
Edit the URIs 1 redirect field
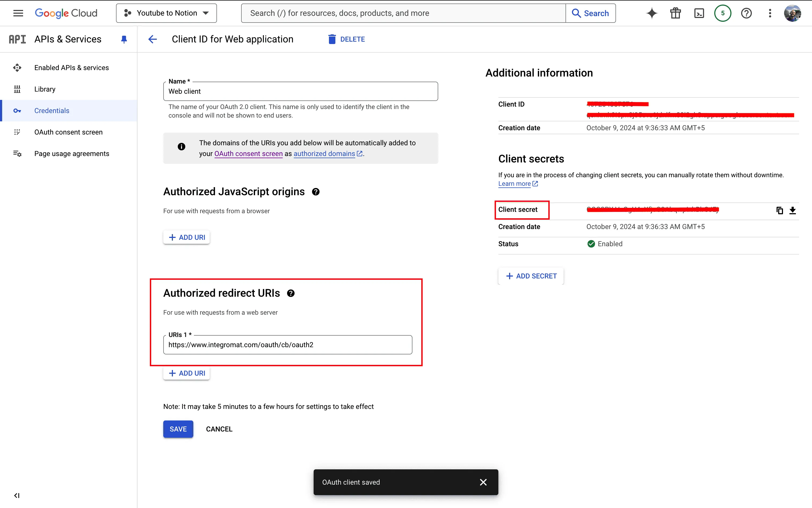point(288,345)
